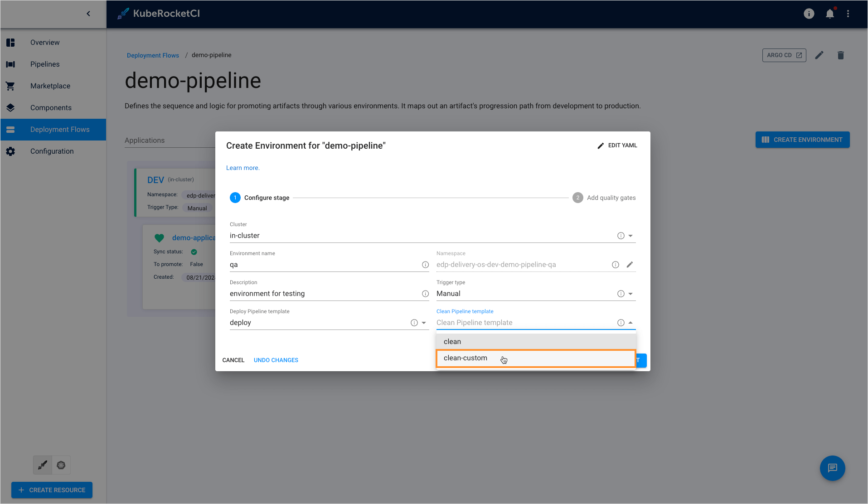Click the chat bubble button at bottom right
This screenshot has height=504, width=868.
[832, 468]
